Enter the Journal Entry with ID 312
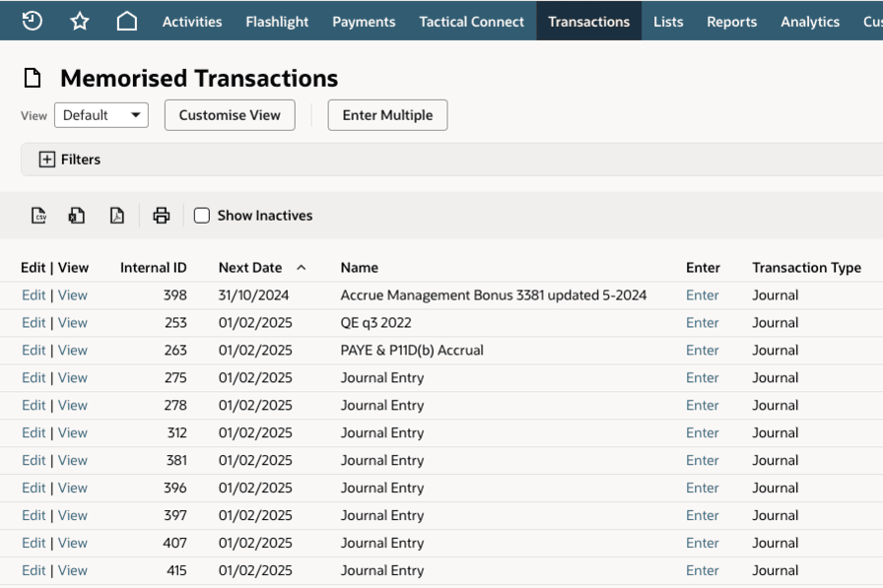Viewport: 883px width, 588px height. click(x=703, y=433)
